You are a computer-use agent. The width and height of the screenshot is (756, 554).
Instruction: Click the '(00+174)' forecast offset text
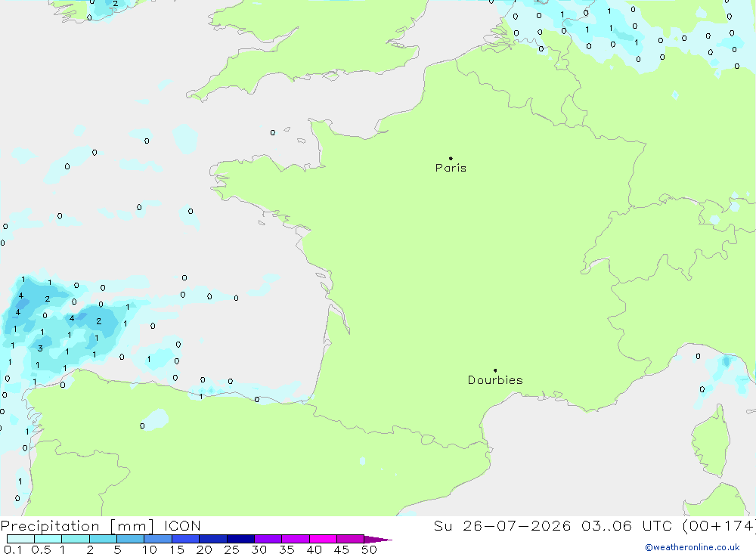click(x=719, y=525)
